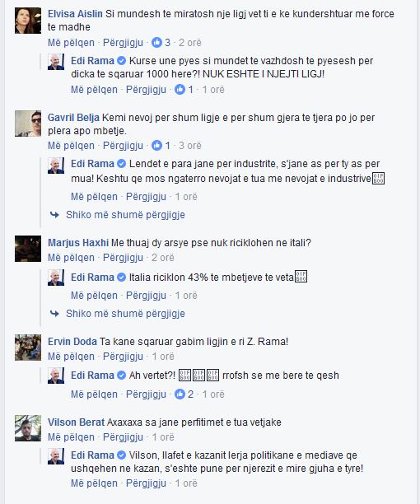Click 'Më pëlqen' under Vilson Berat's comment
Viewport: 420px width, 504px height.
(71, 437)
